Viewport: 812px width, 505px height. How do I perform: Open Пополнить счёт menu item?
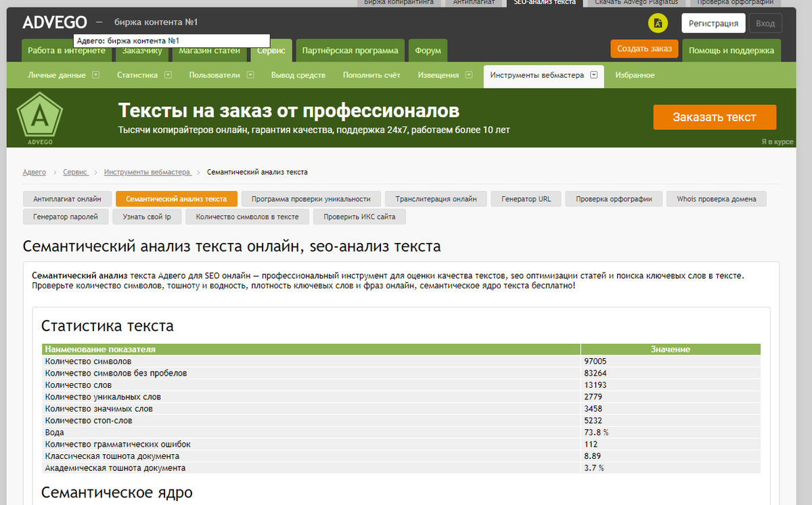click(x=371, y=75)
